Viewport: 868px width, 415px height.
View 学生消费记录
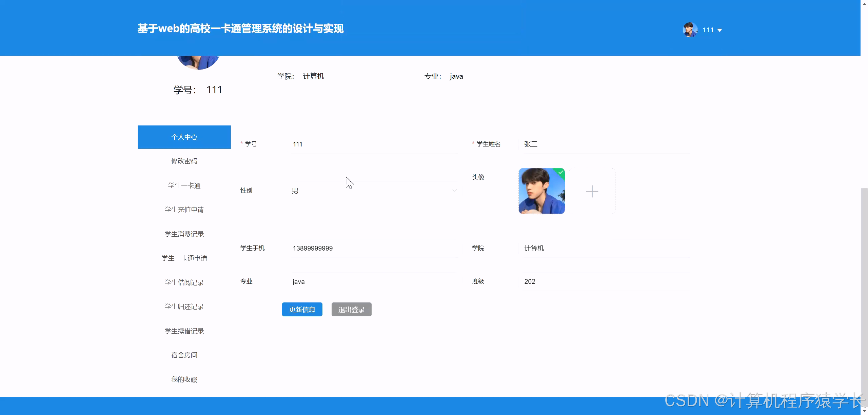pos(184,234)
